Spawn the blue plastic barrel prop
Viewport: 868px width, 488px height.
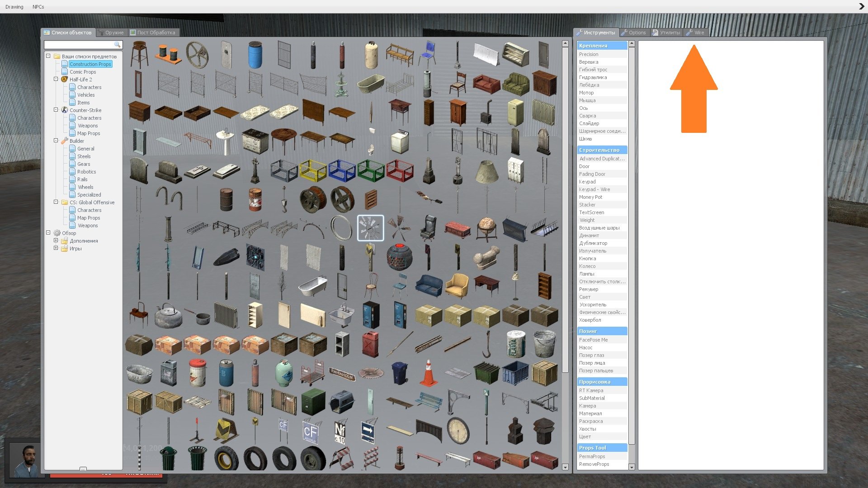point(255,55)
